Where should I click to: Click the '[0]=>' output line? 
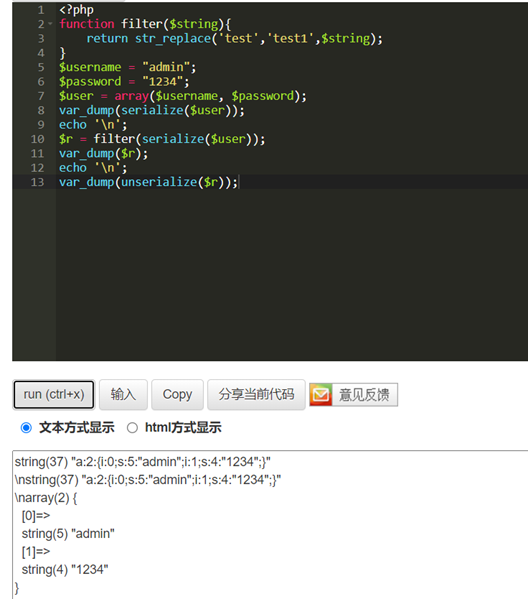pyautogui.click(x=36, y=516)
